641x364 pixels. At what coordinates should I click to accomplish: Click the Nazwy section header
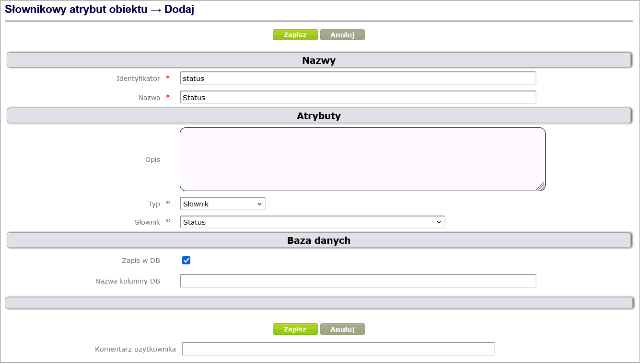[318, 60]
